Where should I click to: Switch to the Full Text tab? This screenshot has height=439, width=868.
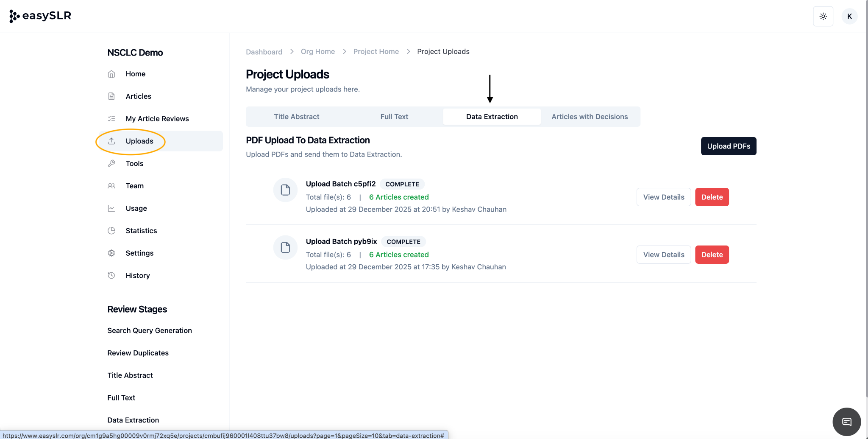[x=394, y=116]
